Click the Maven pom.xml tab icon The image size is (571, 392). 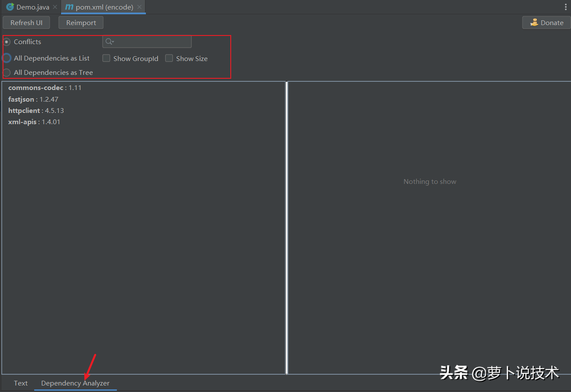click(x=69, y=7)
